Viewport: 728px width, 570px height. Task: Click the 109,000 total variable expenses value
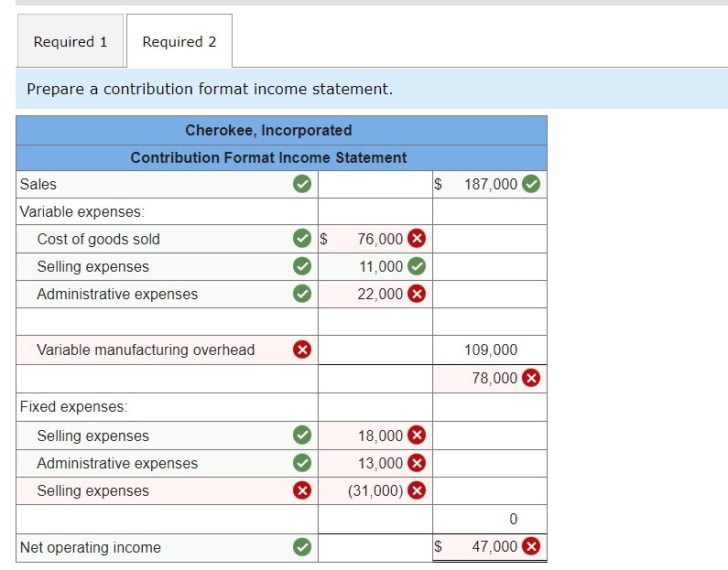pyautogui.click(x=491, y=350)
